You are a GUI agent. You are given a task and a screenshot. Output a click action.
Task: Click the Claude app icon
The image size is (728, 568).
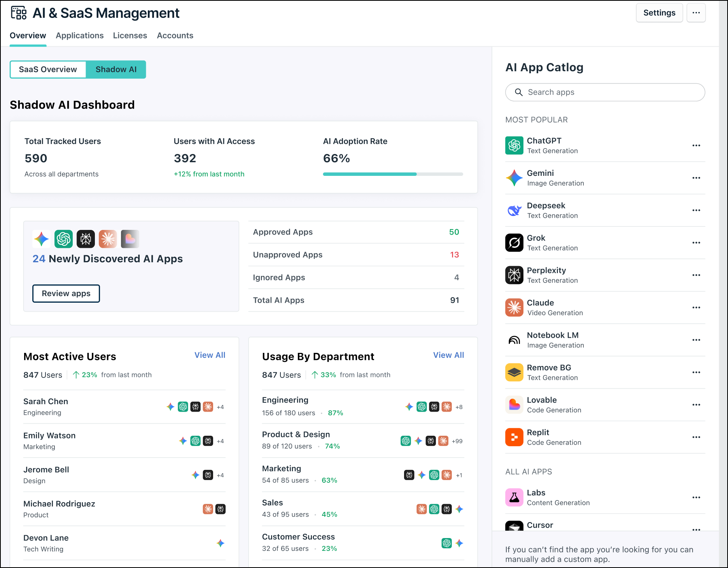click(514, 307)
